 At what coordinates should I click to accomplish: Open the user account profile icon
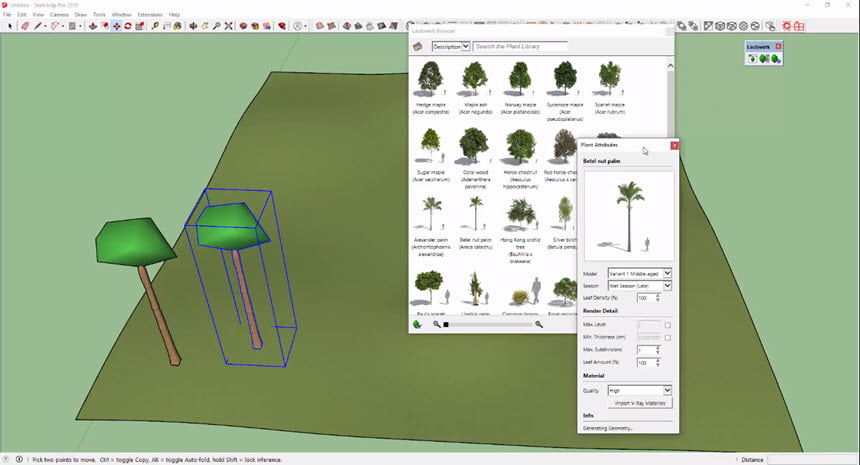[x=298, y=26]
